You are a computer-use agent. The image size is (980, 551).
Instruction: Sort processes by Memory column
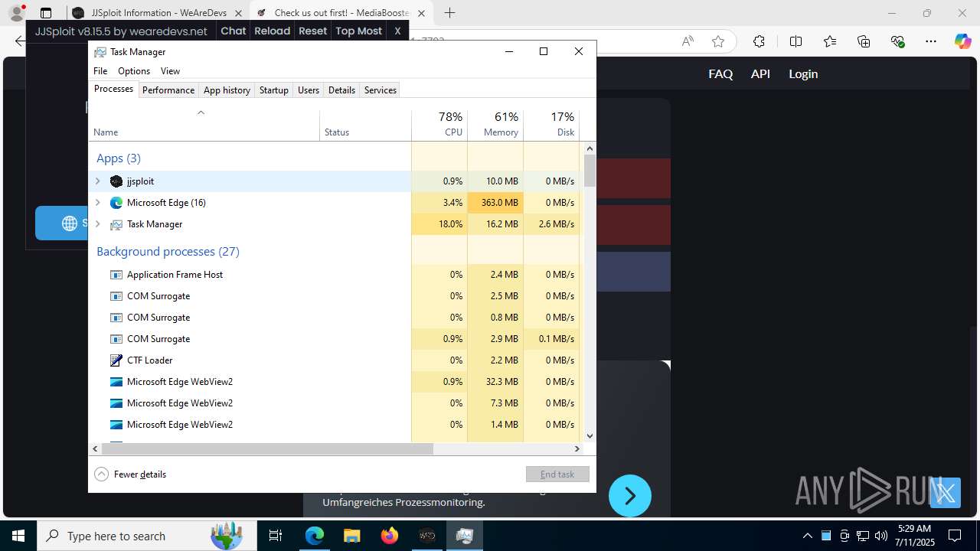pyautogui.click(x=495, y=124)
